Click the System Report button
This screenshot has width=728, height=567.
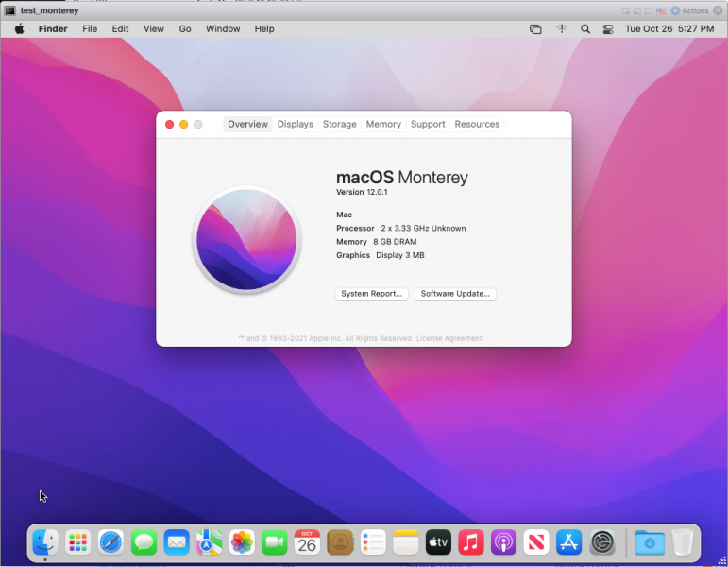pyautogui.click(x=372, y=294)
